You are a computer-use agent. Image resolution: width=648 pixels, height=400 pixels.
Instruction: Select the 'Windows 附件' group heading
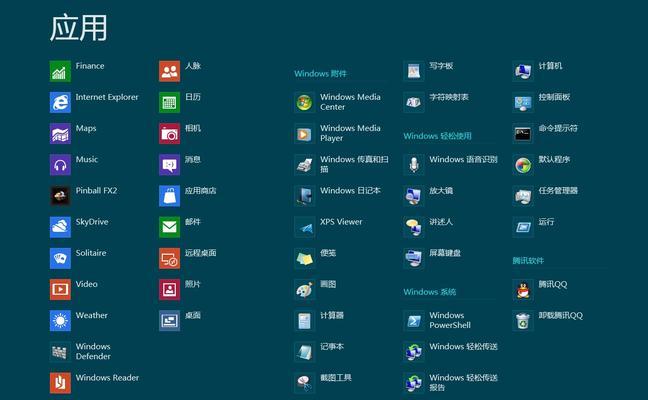point(320,74)
